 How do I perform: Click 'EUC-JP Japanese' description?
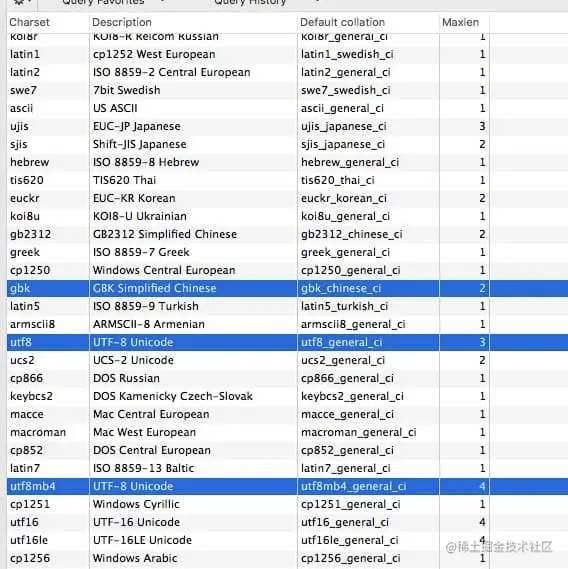(137, 126)
